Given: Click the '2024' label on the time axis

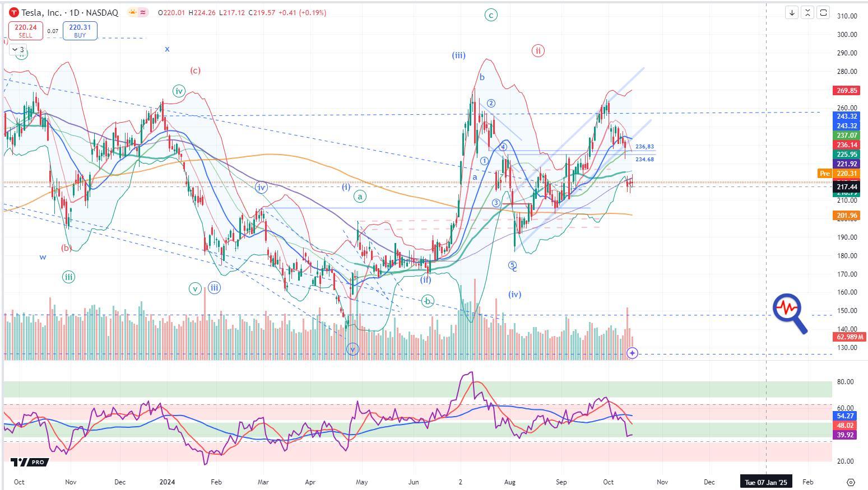Looking at the screenshot, I should pyautogui.click(x=168, y=482).
